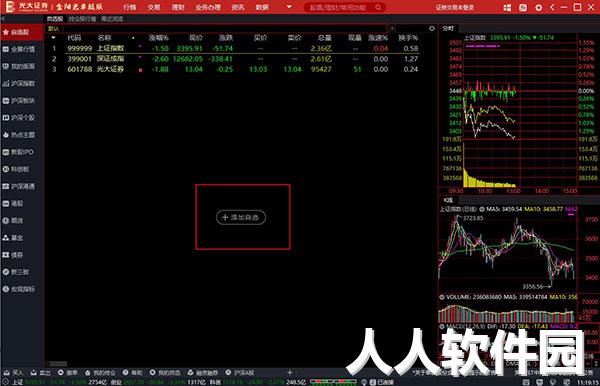
Task: Add a new tab with bottom plus icon
Action: [290, 372]
